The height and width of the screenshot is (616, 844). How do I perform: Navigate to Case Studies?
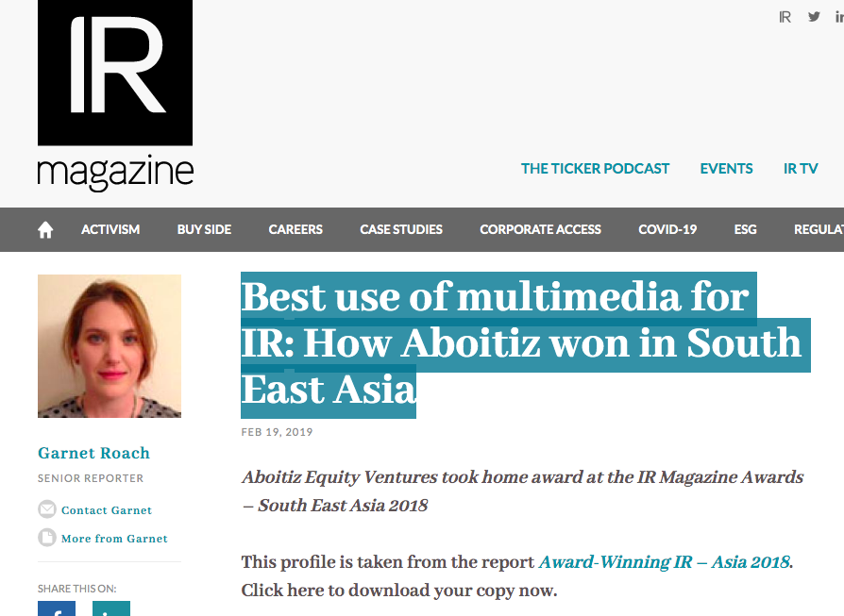point(401,229)
